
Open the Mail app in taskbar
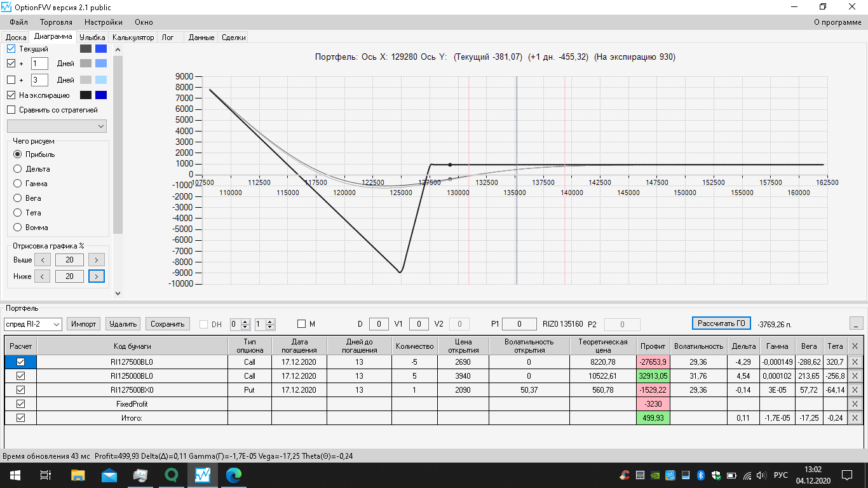(109, 475)
